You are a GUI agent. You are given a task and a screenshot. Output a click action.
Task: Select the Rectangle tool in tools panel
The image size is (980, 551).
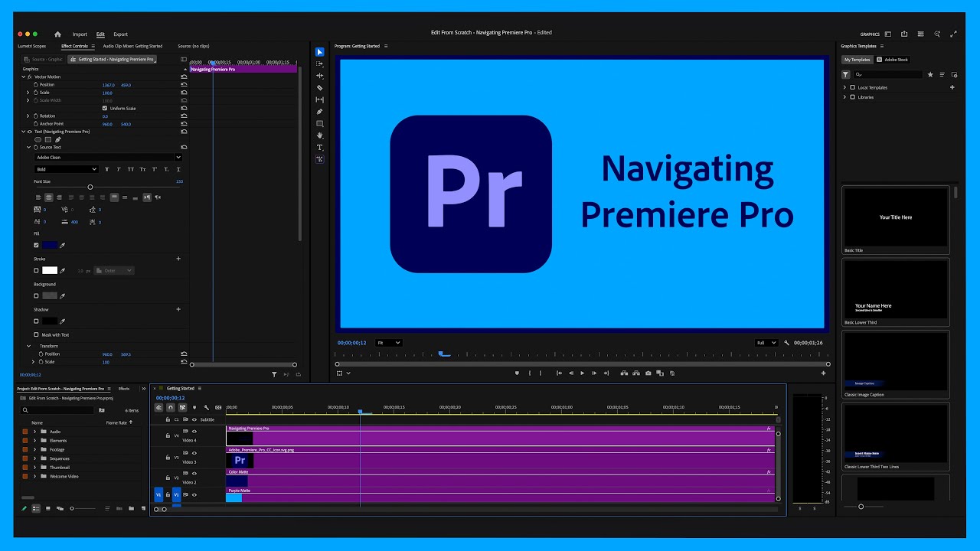pyautogui.click(x=320, y=123)
